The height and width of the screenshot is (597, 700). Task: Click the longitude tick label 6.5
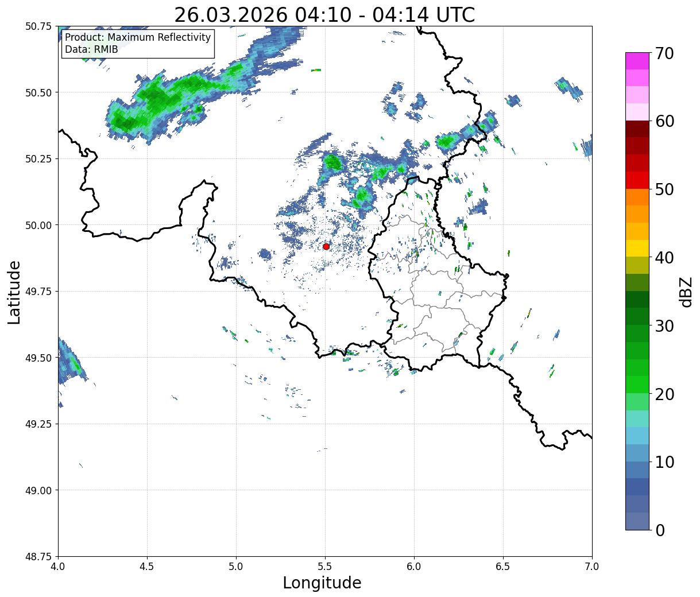[x=503, y=567]
